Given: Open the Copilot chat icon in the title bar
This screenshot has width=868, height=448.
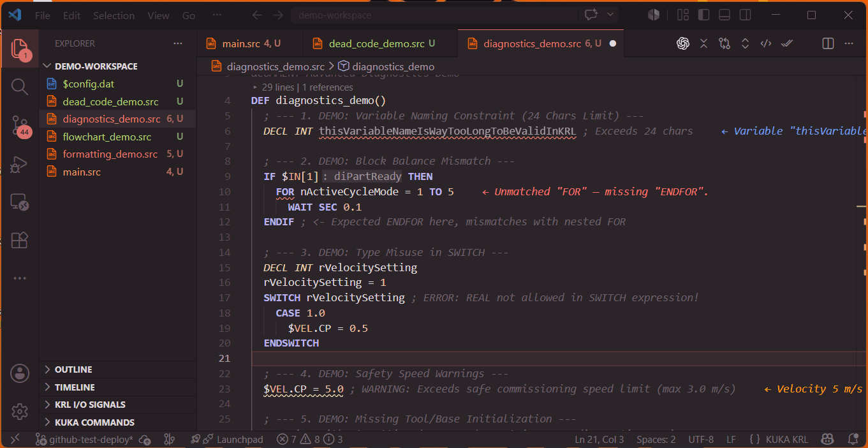Looking at the screenshot, I should pos(591,15).
